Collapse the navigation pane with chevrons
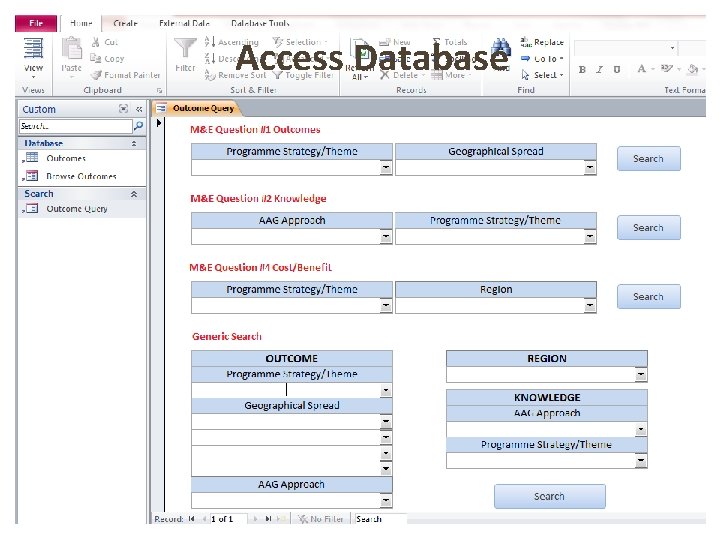 click(x=139, y=109)
